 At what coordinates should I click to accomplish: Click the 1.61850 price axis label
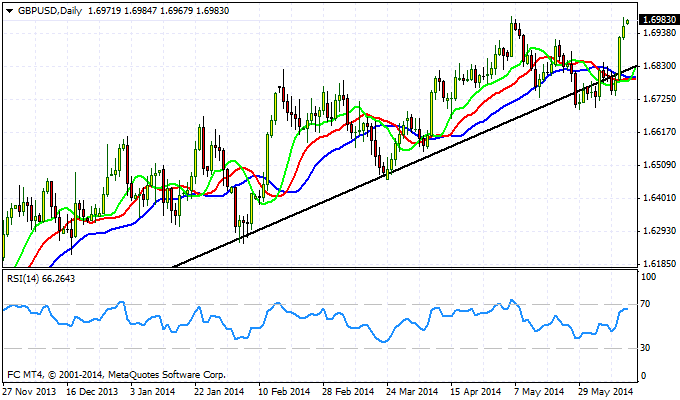coord(660,264)
